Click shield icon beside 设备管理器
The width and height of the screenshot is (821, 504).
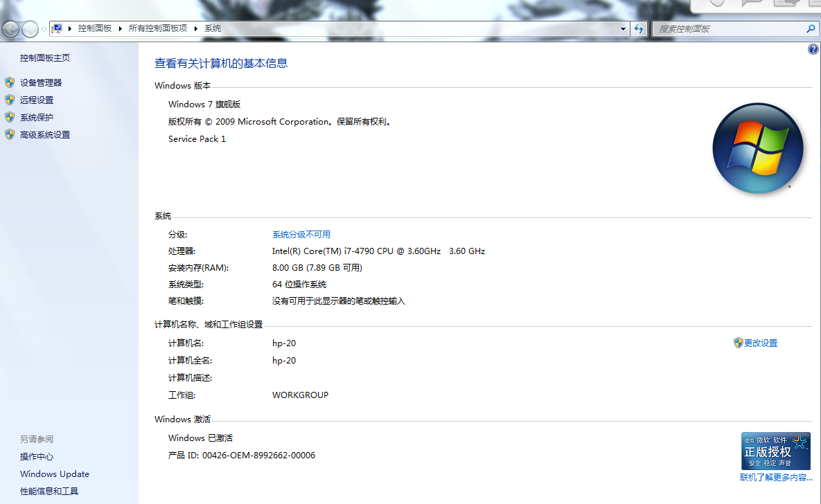pos(10,82)
